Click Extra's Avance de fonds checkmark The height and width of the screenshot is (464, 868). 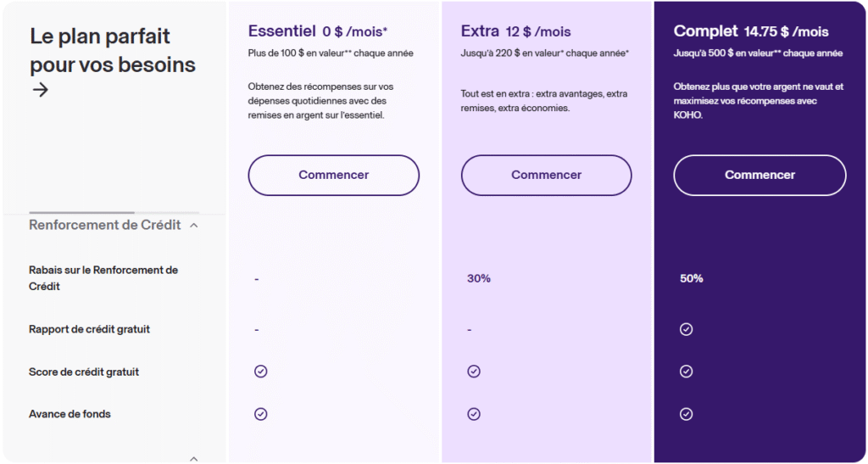pyautogui.click(x=474, y=414)
